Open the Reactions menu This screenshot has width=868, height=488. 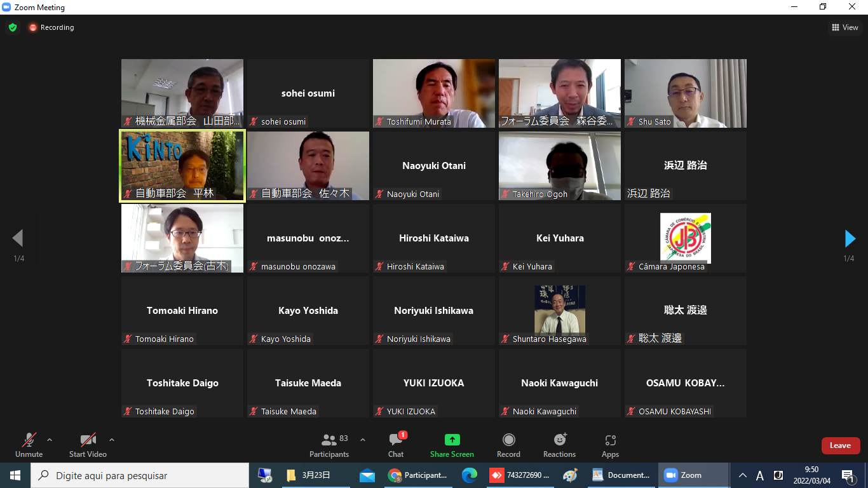point(559,445)
